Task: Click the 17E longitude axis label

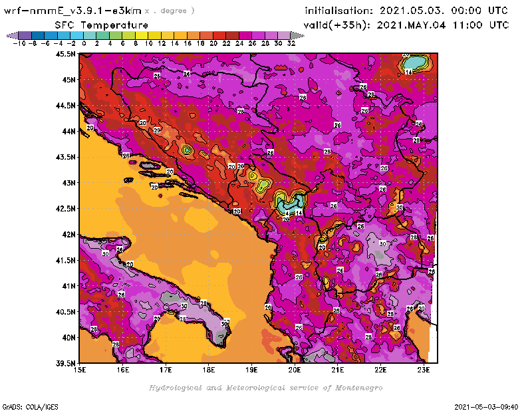Action: (166, 370)
